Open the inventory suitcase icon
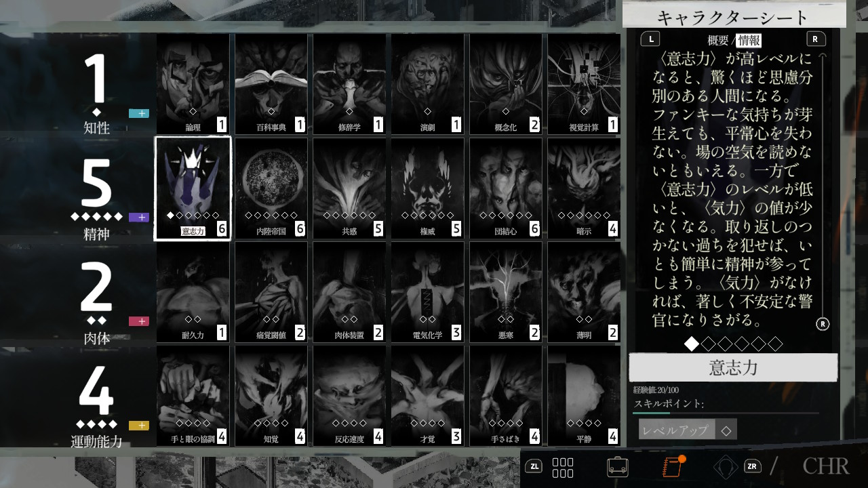 point(618,467)
